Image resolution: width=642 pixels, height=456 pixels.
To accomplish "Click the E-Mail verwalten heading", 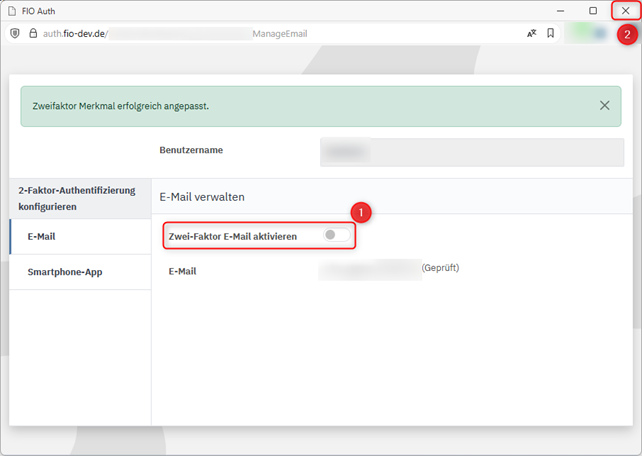I will 202,198.
